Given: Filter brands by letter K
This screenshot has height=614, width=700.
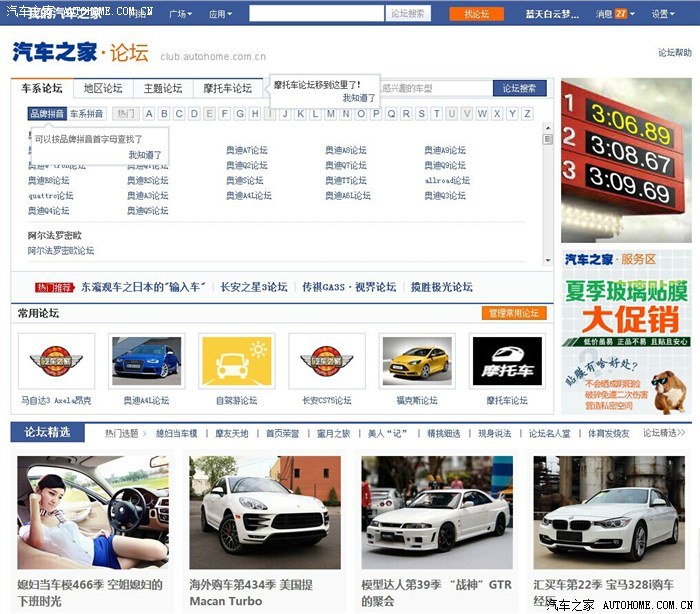Looking at the screenshot, I should 300,113.
